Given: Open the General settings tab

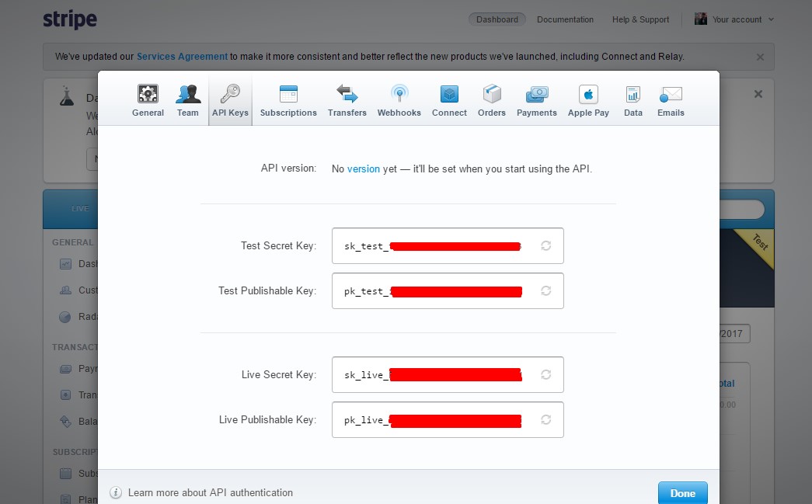Looking at the screenshot, I should [148, 101].
